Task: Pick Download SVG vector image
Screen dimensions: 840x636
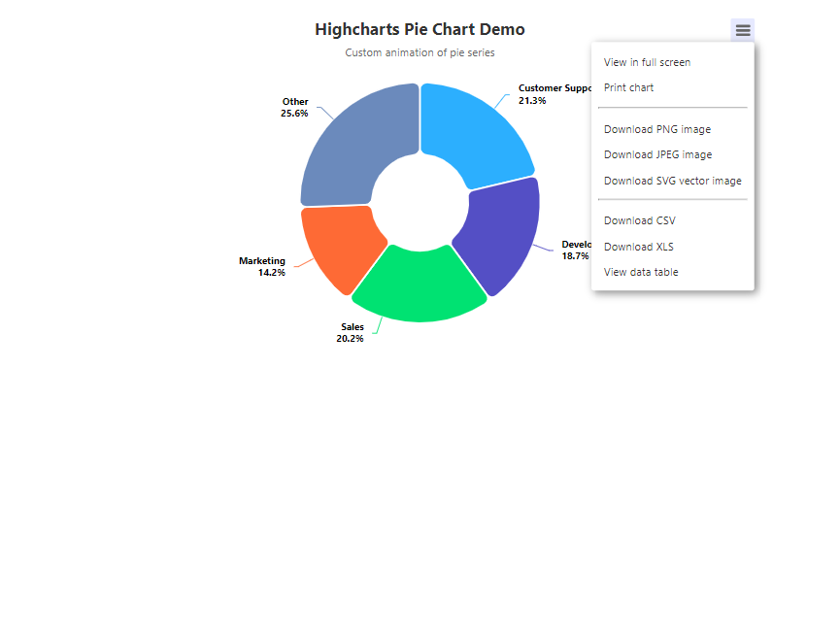Action: coord(672,181)
